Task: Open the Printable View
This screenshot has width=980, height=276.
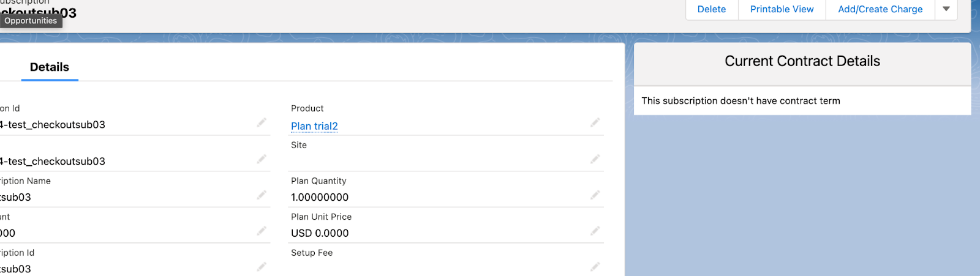Action: [x=782, y=9]
